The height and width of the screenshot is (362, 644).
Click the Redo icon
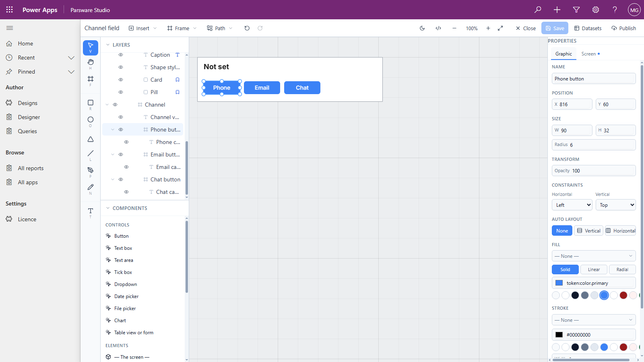tap(260, 28)
